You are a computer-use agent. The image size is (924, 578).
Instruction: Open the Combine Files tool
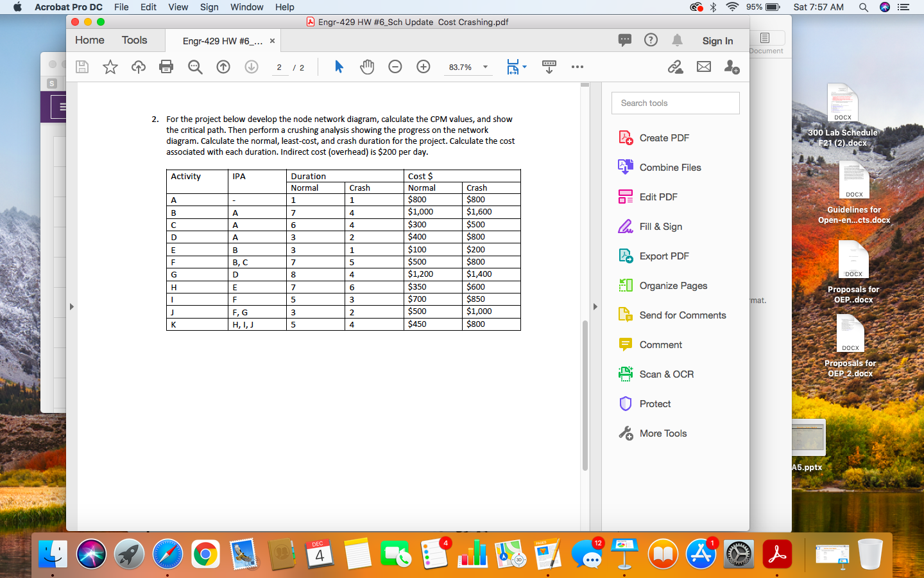(669, 167)
